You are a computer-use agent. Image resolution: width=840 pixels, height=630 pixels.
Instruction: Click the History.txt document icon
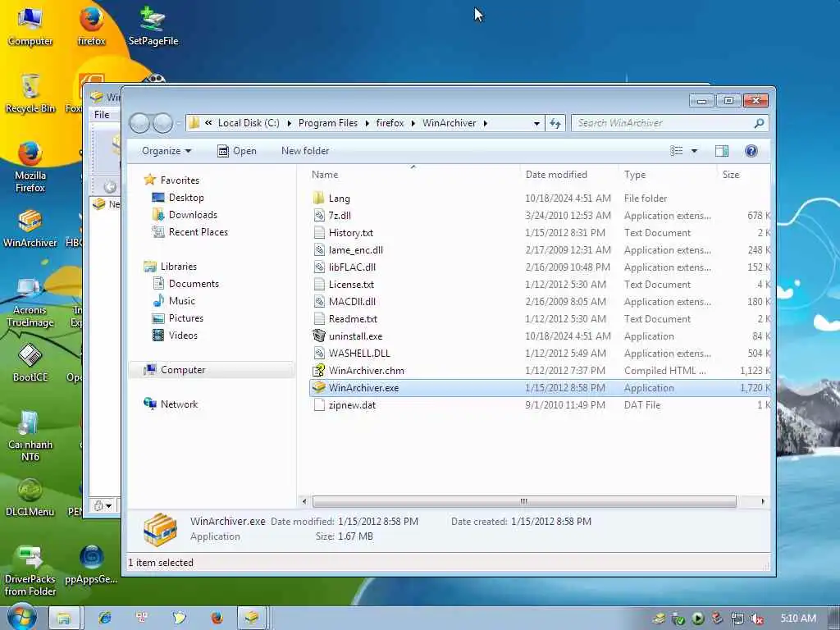pos(319,232)
